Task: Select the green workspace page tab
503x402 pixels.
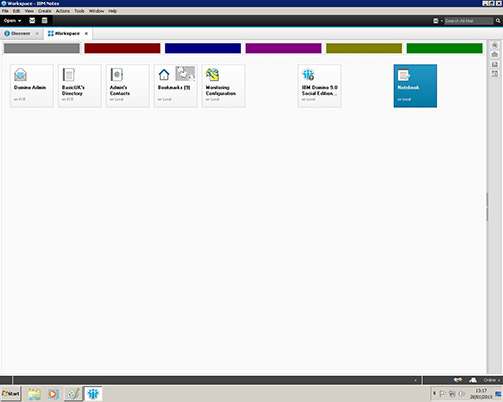Action: click(445, 48)
